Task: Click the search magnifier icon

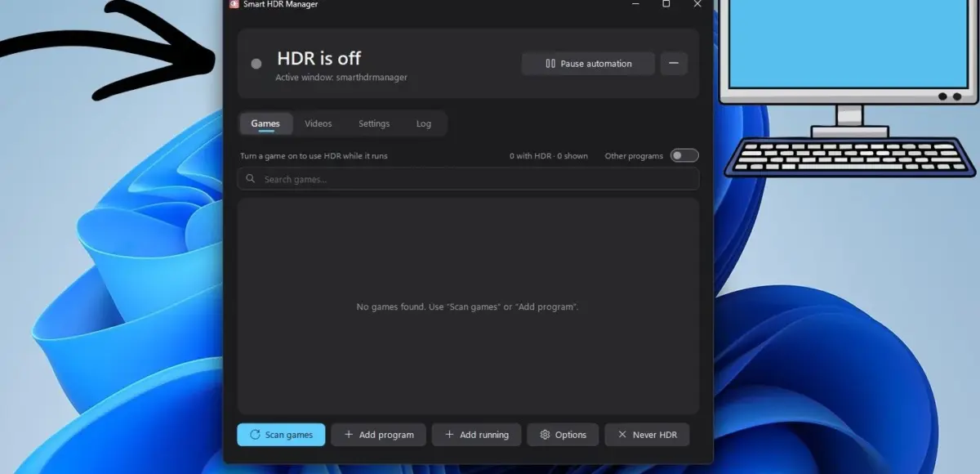Action: (251, 179)
